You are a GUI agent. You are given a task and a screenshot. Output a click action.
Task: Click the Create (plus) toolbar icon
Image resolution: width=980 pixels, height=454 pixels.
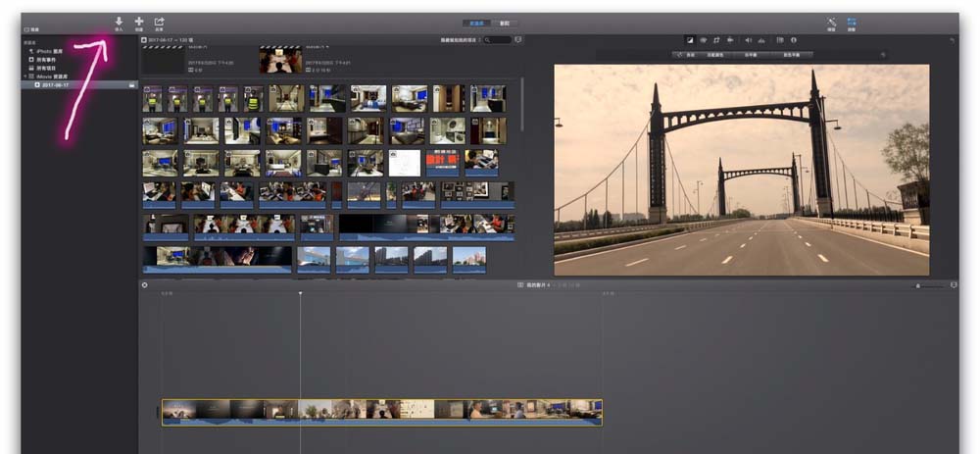pos(139,22)
